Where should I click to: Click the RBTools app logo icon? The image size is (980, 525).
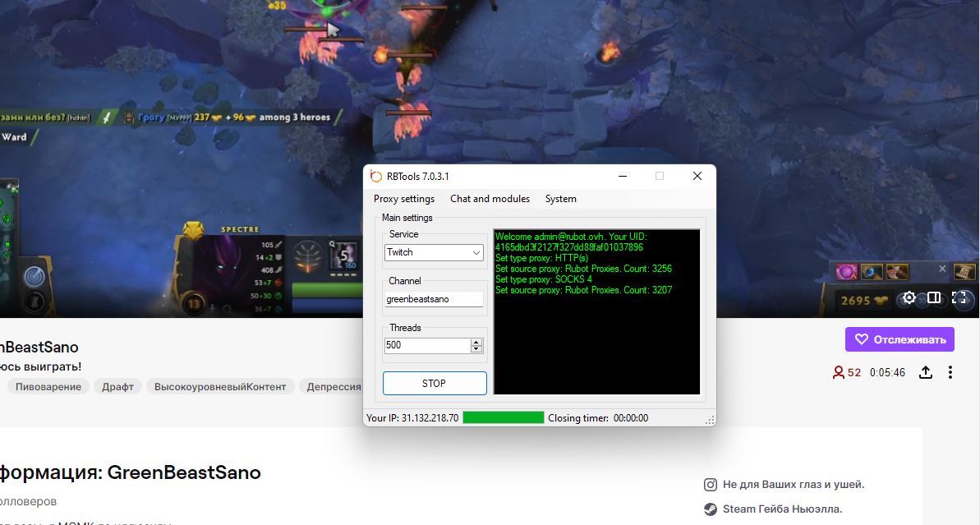376,176
